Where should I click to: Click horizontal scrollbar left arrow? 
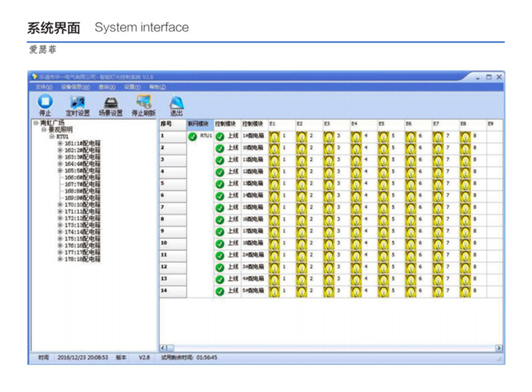163,348
